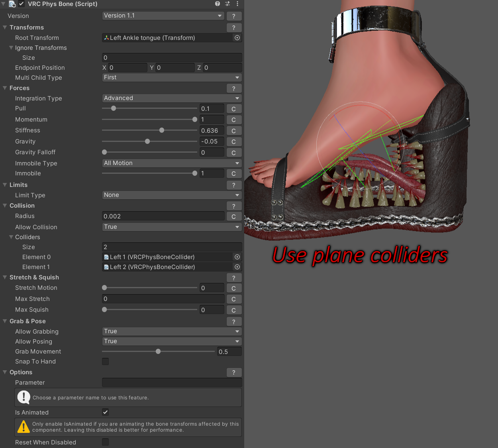Disable the VRC Phys Bone component checkbox
The width and height of the screenshot is (498, 448).
click(22, 4)
